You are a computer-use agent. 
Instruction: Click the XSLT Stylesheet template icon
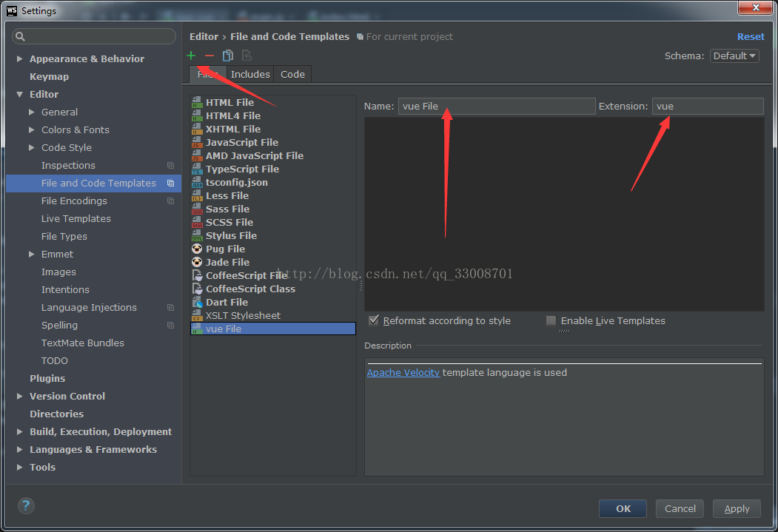pyautogui.click(x=197, y=315)
